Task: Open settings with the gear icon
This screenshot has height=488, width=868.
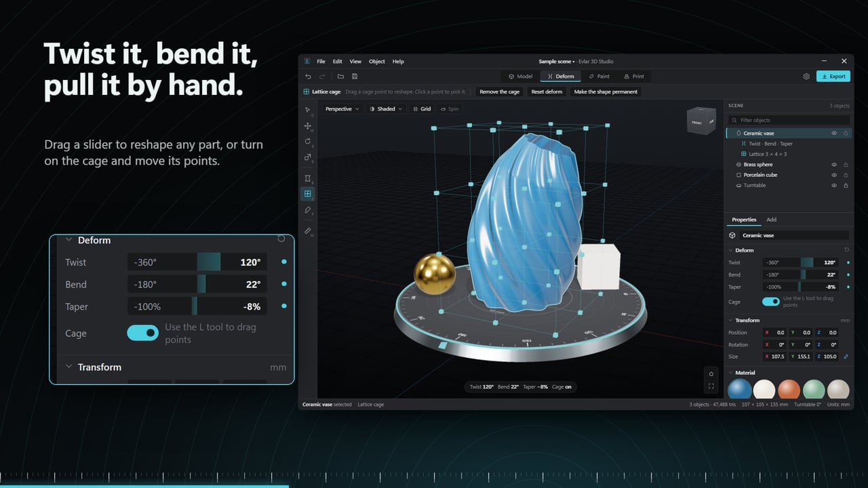Action: [x=806, y=77]
